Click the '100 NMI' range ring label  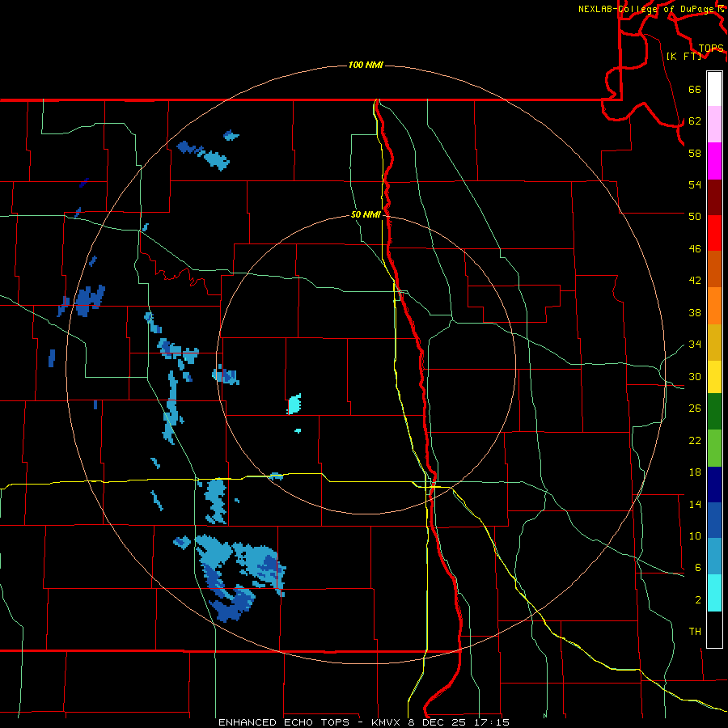pos(366,65)
